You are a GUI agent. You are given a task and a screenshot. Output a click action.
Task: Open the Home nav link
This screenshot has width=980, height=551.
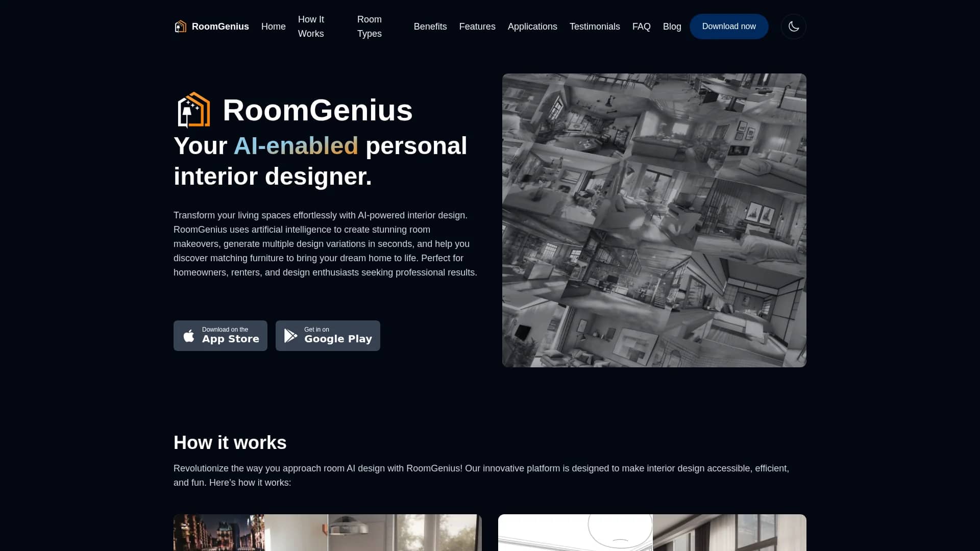coord(274,27)
